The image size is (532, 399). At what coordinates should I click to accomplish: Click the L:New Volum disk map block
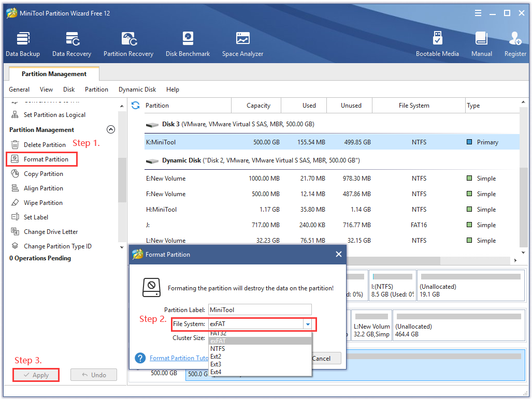coord(371,326)
